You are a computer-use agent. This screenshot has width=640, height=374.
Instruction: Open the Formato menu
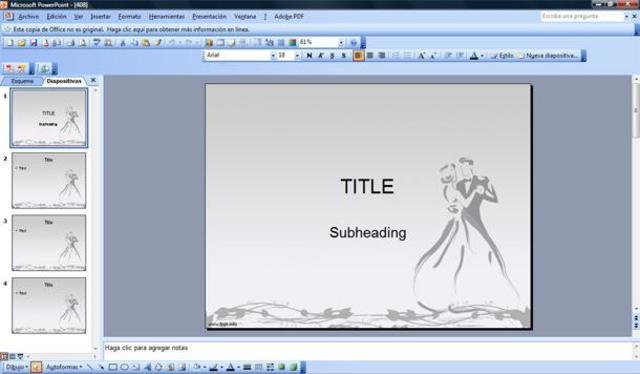pyautogui.click(x=129, y=17)
